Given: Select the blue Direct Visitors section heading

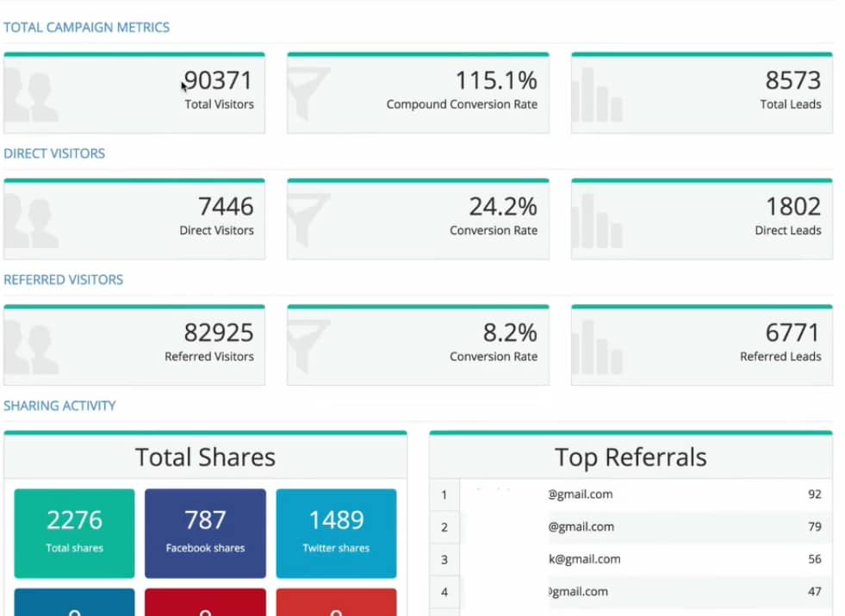Looking at the screenshot, I should pos(54,153).
